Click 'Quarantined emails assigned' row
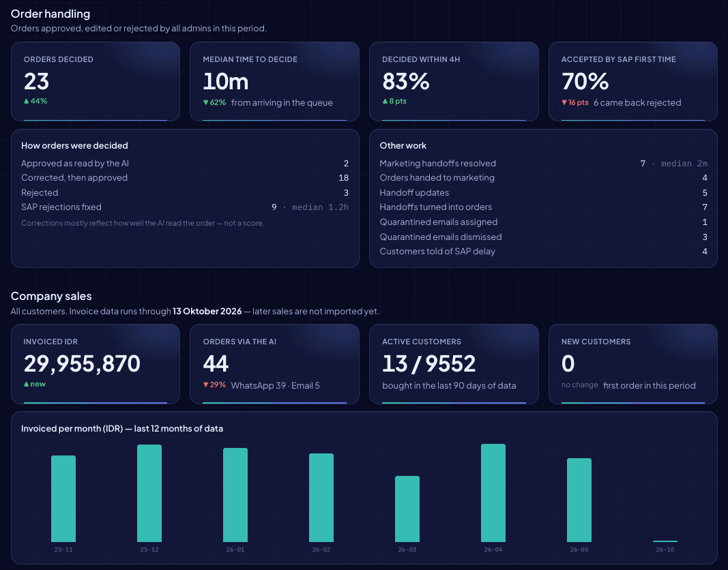 pyautogui.click(x=543, y=222)
